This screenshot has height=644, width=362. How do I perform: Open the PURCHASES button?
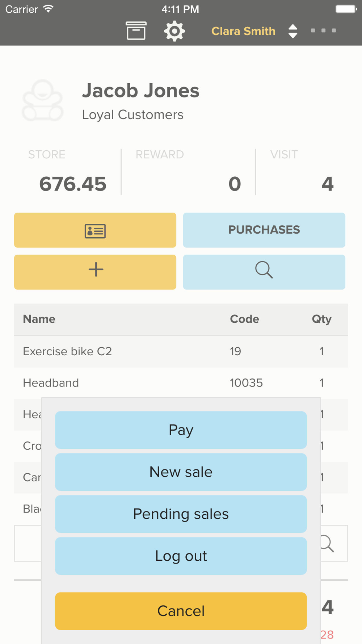click(264, 230)
